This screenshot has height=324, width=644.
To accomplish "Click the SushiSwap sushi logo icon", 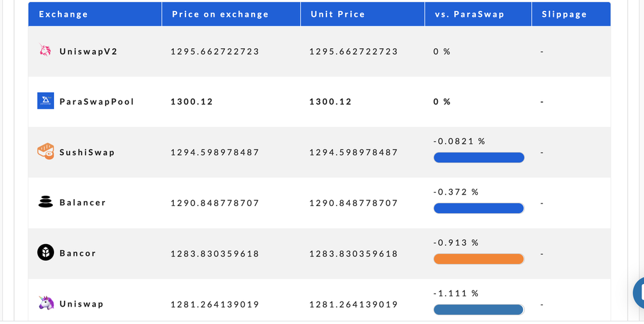I will (x=46, y=151).
